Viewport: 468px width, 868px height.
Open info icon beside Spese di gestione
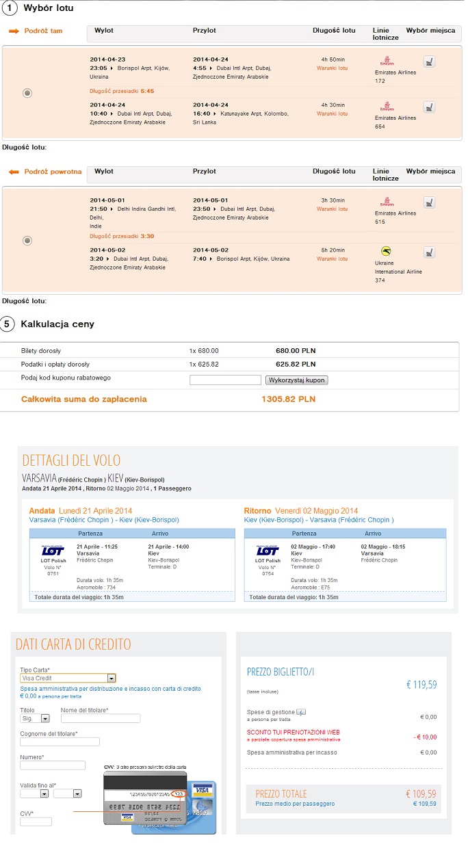[301, 712]
